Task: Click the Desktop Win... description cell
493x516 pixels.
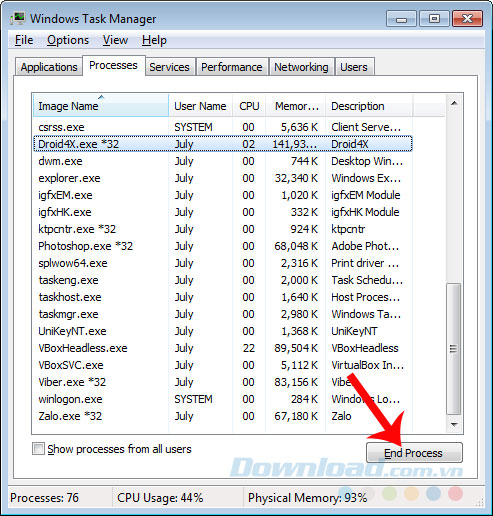Action: click(x=367, y=161)
